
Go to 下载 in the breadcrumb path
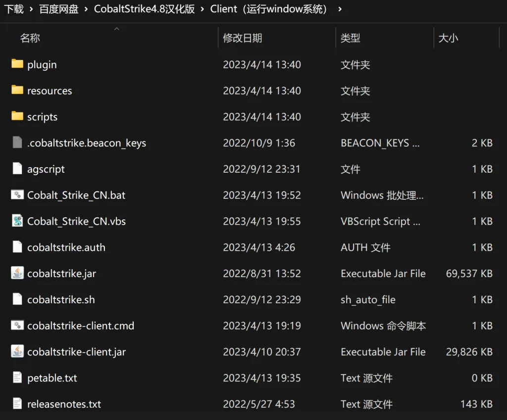click(x=13, y=9)
